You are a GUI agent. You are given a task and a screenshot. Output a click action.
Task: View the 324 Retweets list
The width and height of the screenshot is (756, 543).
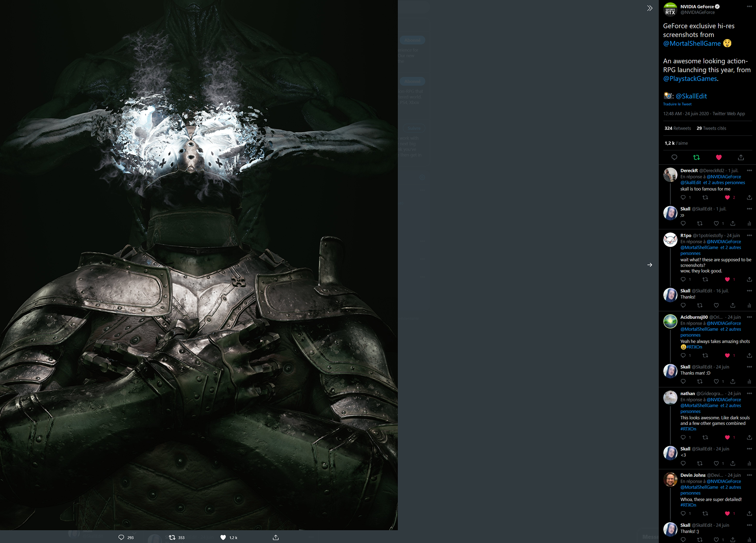[678, 128]
